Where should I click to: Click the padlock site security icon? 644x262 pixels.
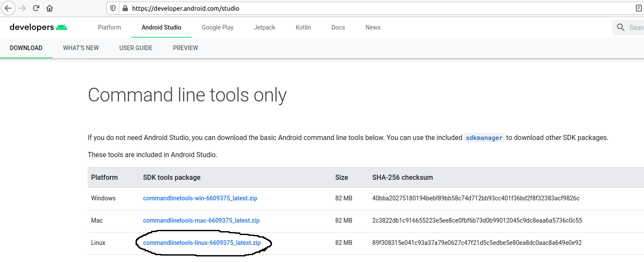click(125, 8)
